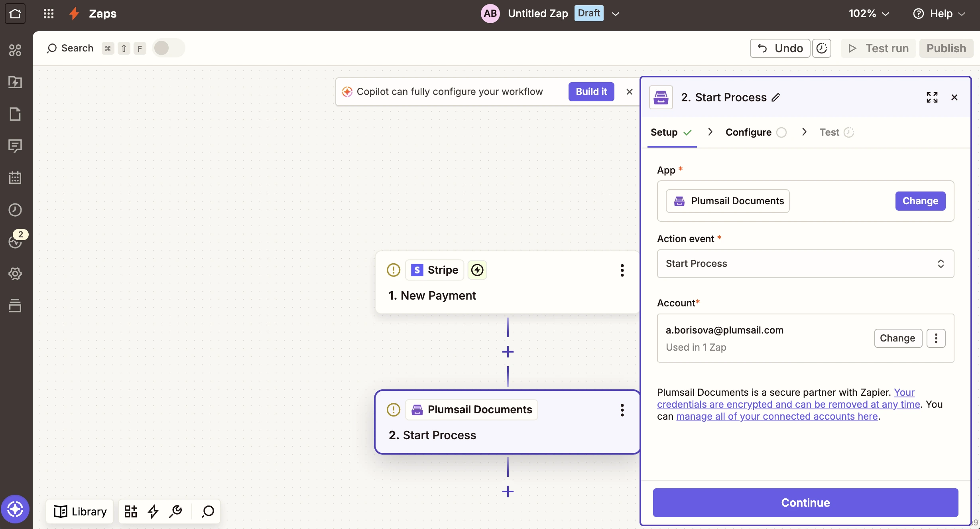Open the Help dropdown menu

coord(939,14)
